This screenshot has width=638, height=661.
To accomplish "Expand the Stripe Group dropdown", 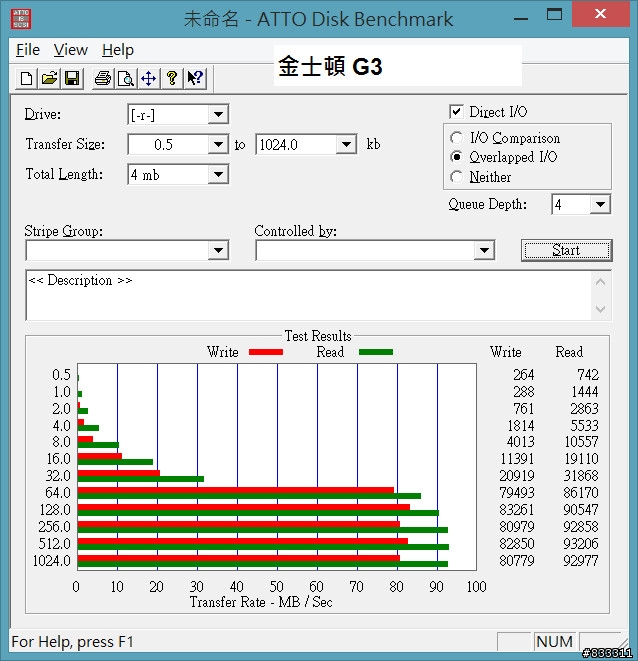I will tap(218, 250).
